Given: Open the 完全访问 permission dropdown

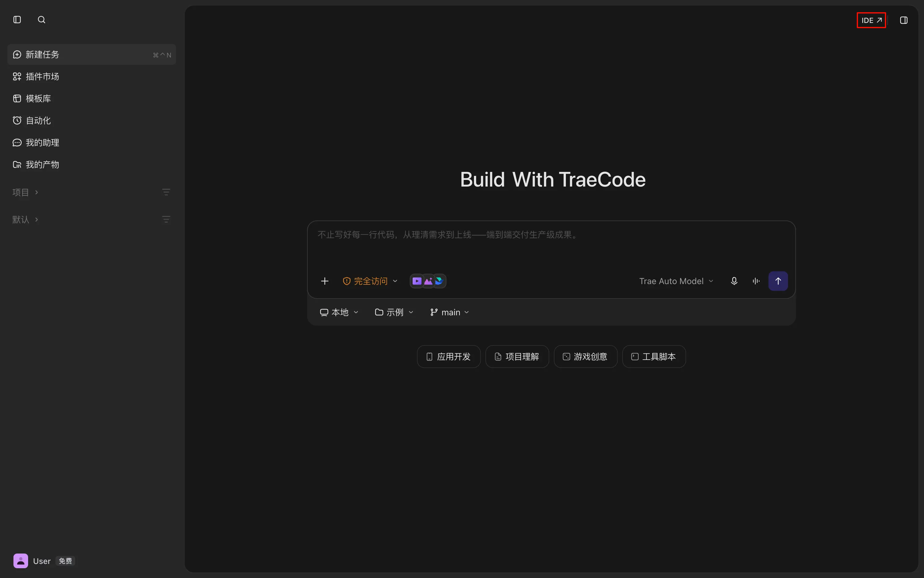Looking at the screenshot, I should (x=370, y=281).
